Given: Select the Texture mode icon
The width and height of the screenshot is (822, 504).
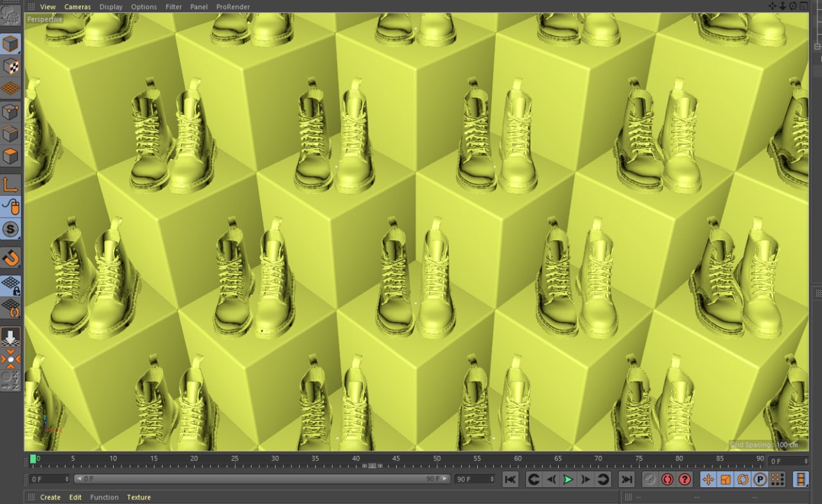Looking at the screenshot, I should (x=10, y=66).
